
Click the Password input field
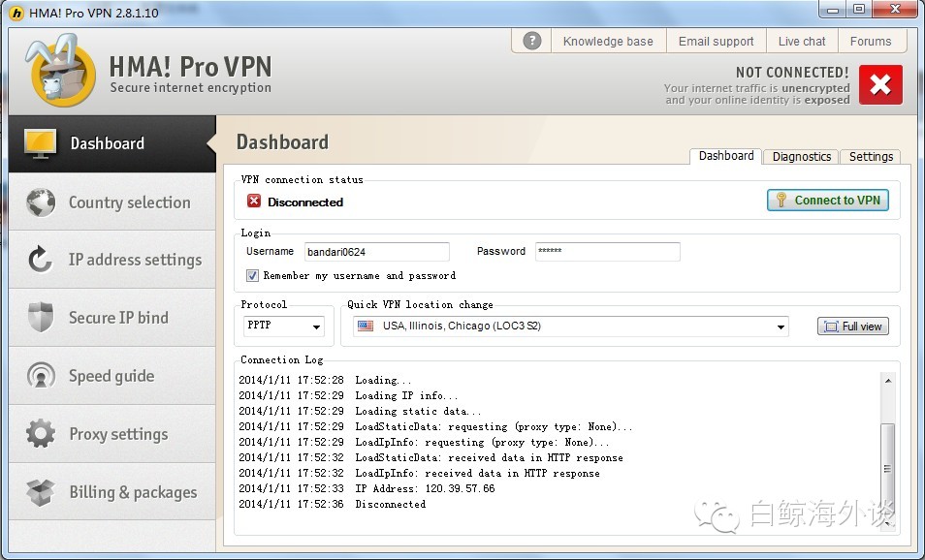pyautogui.click(x=608, y=252)
